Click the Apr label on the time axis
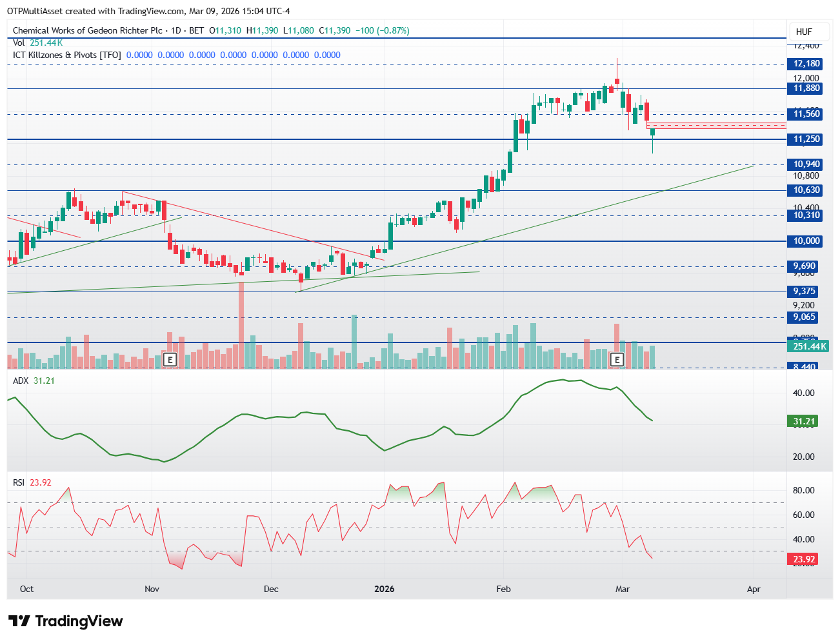 point(754,589)
